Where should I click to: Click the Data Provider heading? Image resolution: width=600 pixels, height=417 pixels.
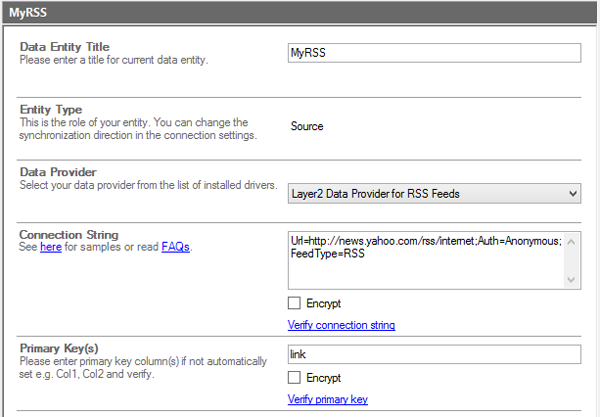(58, 172)
